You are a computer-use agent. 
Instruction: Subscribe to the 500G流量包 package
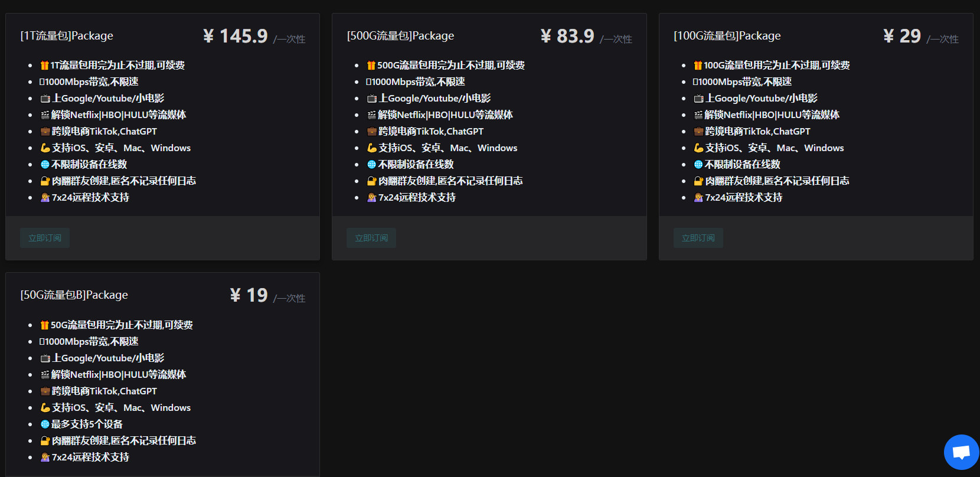pyautogui.click(x=371, y=238)
